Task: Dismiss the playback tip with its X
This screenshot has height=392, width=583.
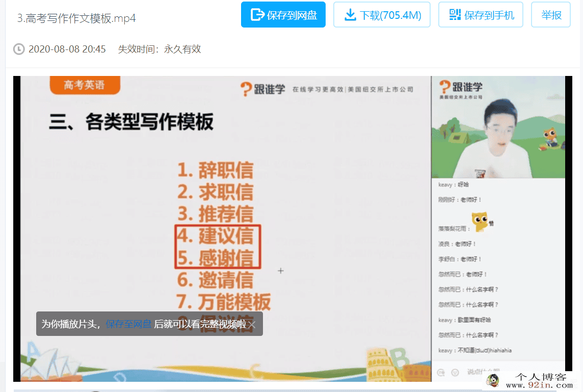Action: [252, 325]
